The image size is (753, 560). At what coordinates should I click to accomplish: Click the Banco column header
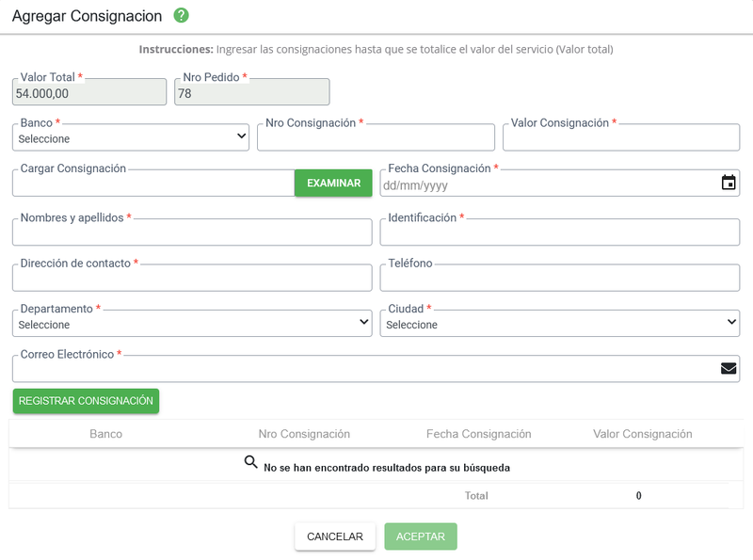coord(105,434)
